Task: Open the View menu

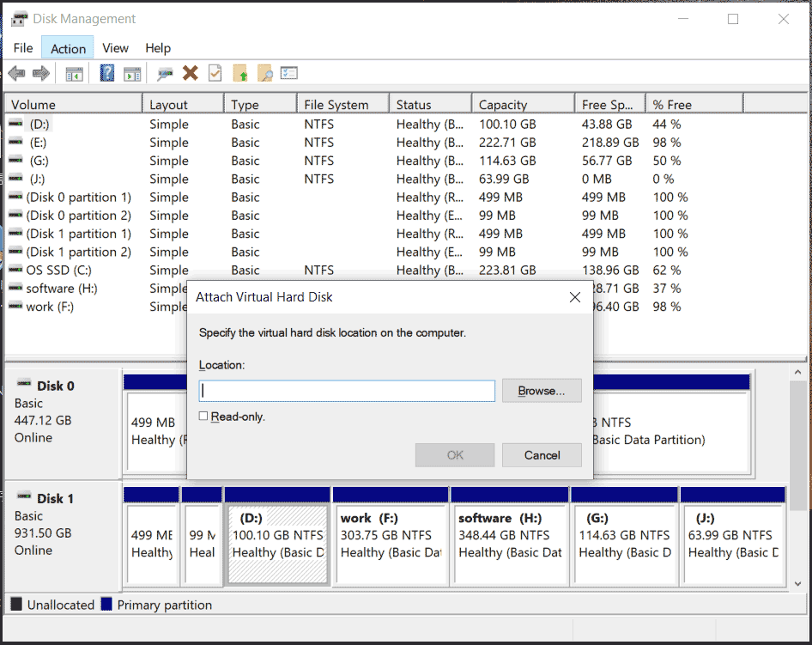Action: 115,48
